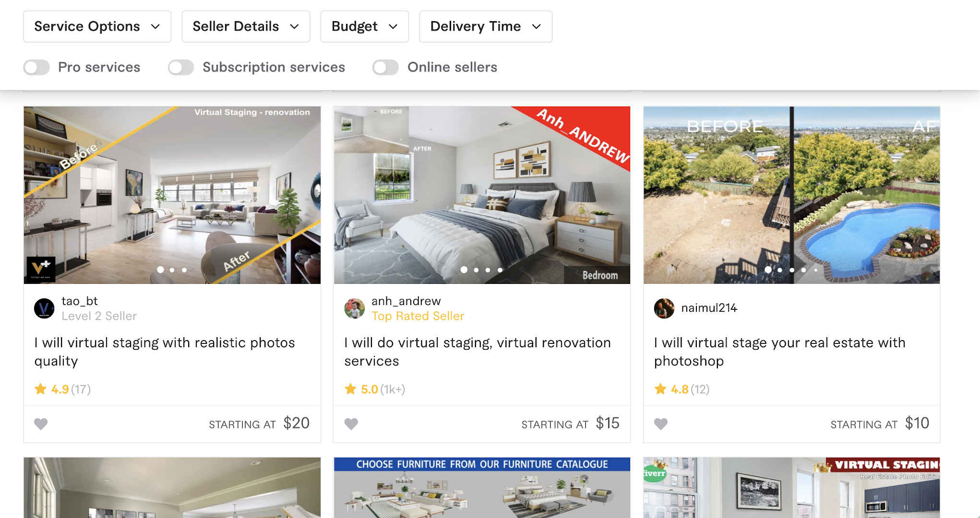
Task: Open the Seller Details dropdown
Action: coord(246,26)
